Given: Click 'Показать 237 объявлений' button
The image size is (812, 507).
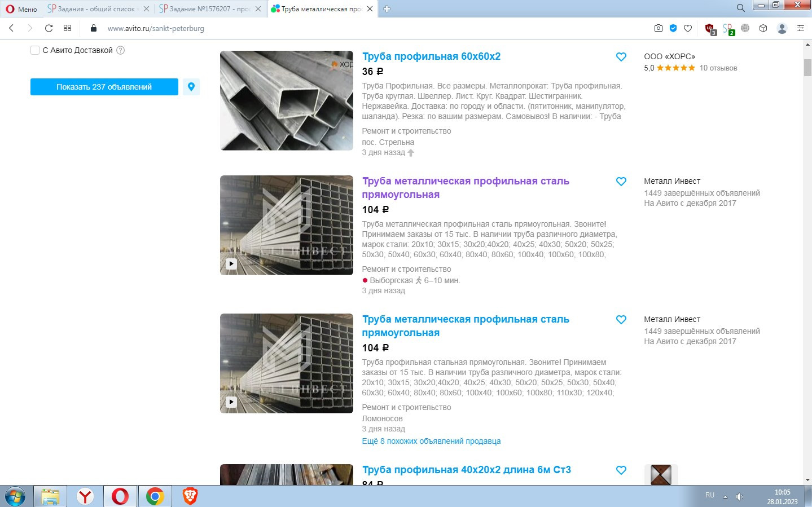Looking at the screenshot, I should [104, 87].
